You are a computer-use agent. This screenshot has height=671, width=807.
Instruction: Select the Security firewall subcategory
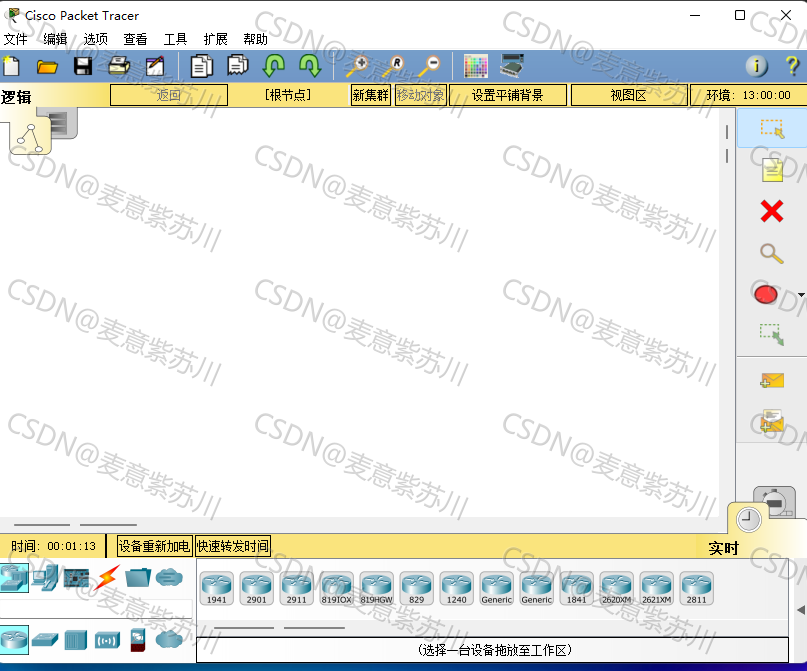tap(138, 640)
